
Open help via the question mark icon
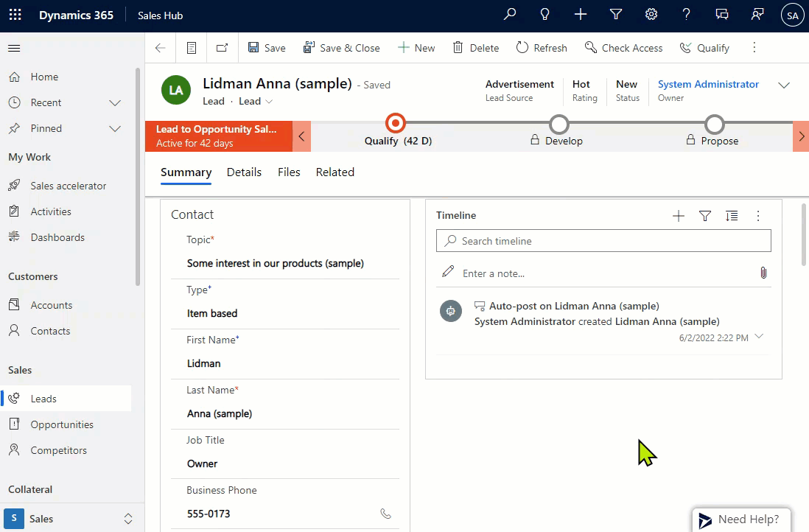685,14
